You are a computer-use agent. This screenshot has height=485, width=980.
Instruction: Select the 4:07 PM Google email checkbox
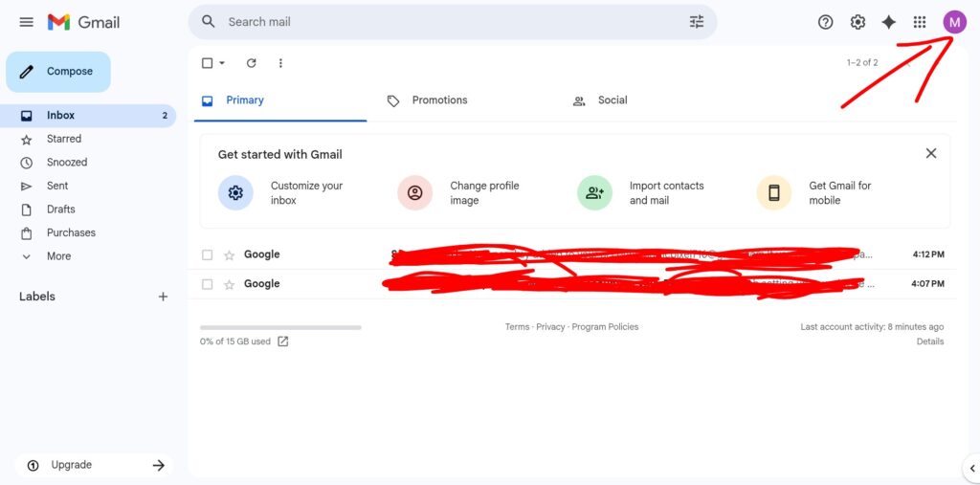pos(208,284)
